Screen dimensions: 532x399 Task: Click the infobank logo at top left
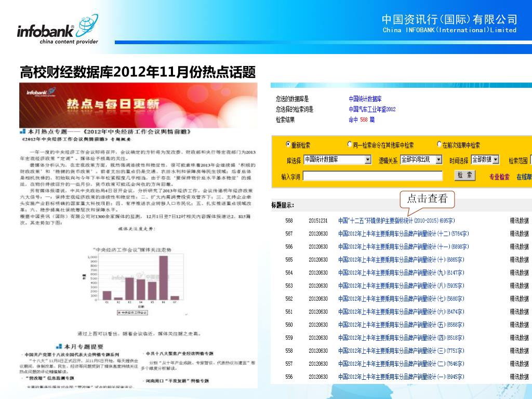tap(58, 30)
